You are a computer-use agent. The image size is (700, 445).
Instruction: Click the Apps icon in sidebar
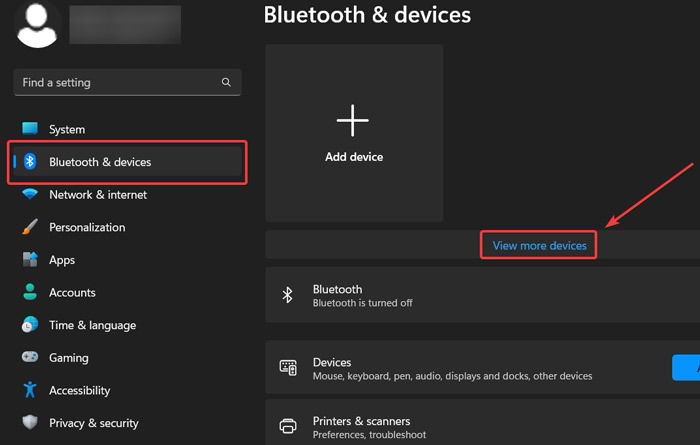(30, 259)
